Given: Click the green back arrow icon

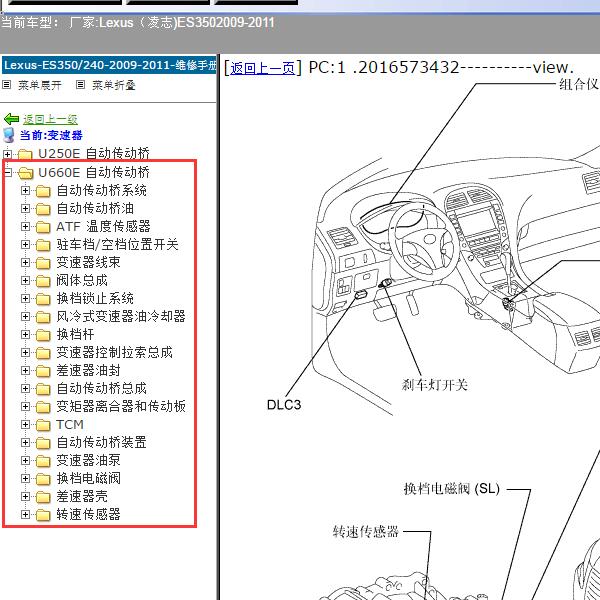Looking at the screenshot, I should (x=11, y=119).
